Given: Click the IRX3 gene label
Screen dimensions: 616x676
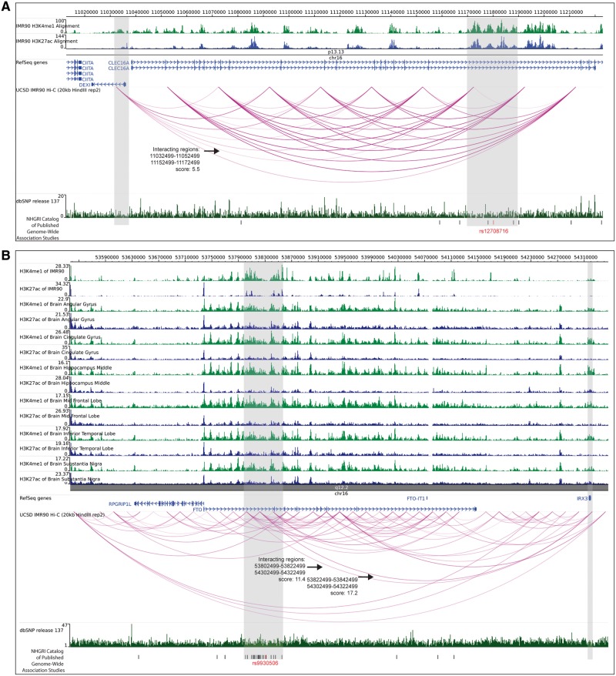Looking at the screenshot, I should pos(582,498).
